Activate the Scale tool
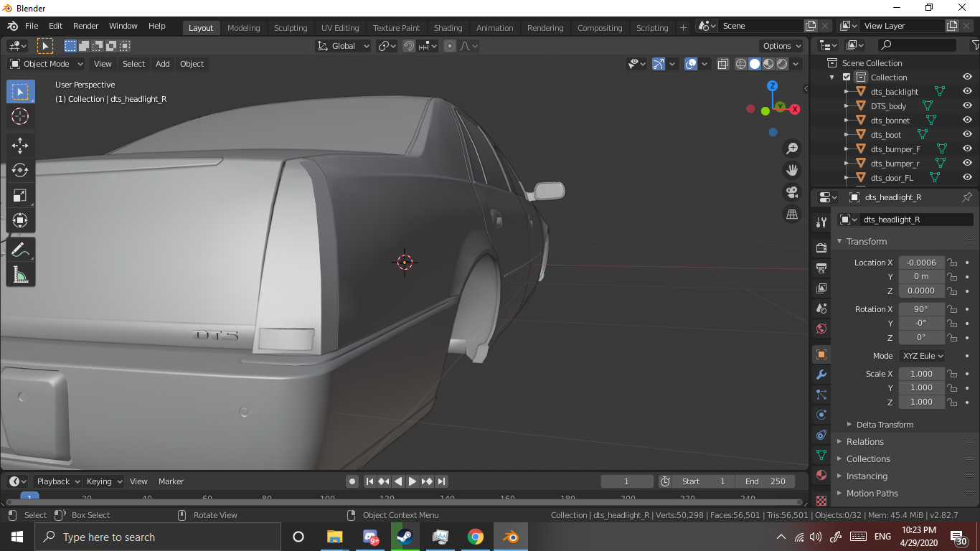 [20, 196]
